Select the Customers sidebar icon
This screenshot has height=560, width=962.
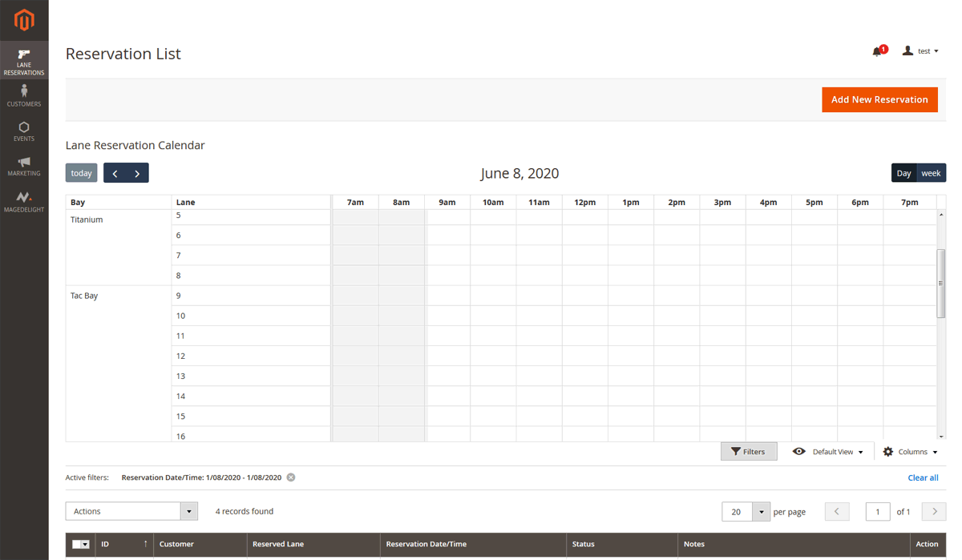coord(23,92)
